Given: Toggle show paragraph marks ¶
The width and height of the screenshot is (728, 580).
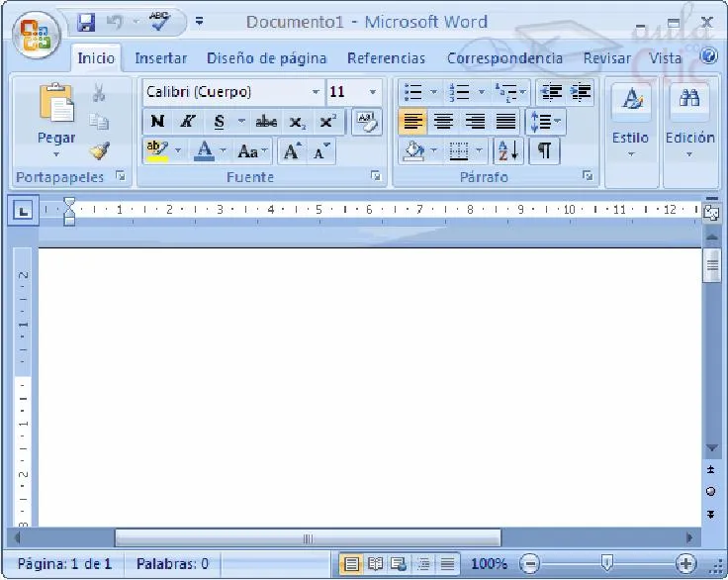Looking at the screenshot, I should (x=544, y=151).
